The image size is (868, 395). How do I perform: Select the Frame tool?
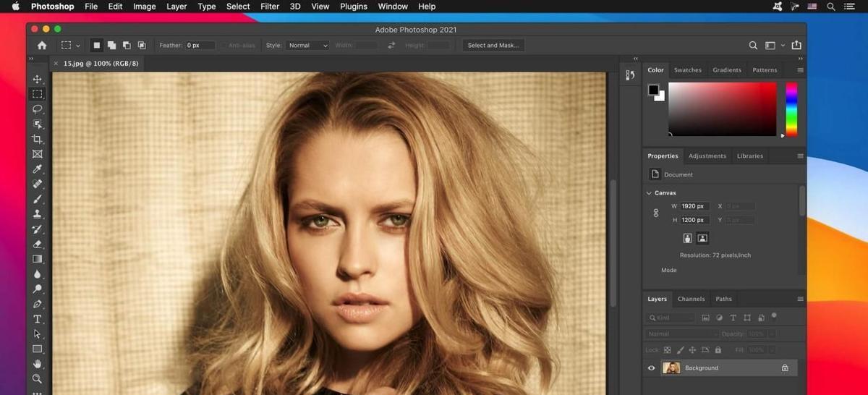[x=38, y=154]
